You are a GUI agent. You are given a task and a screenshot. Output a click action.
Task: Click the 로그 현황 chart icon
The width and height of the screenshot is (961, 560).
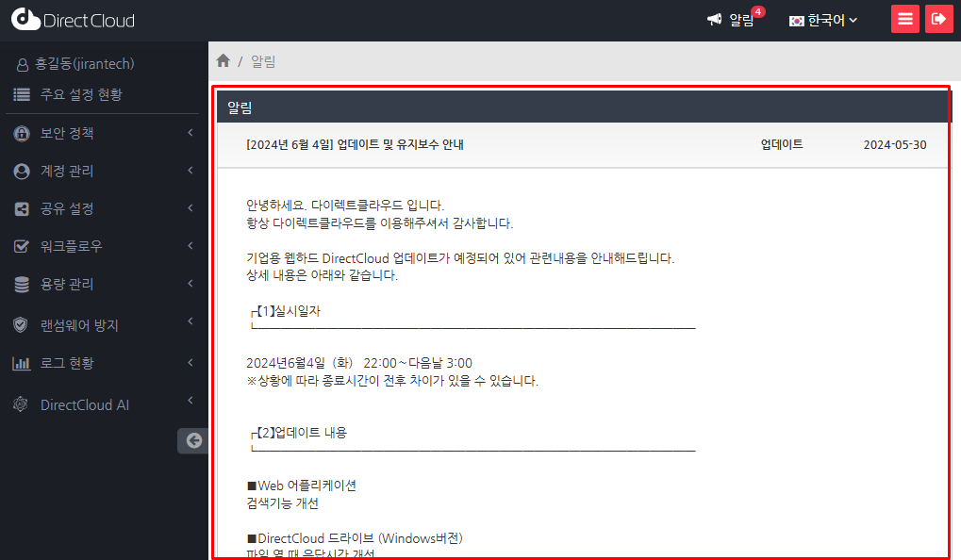[x=22, y=363]
